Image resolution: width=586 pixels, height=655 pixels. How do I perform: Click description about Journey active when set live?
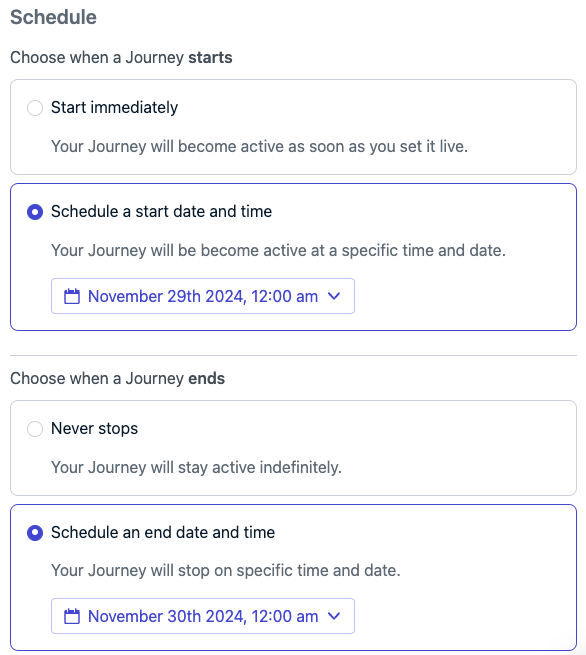(259, 147)
